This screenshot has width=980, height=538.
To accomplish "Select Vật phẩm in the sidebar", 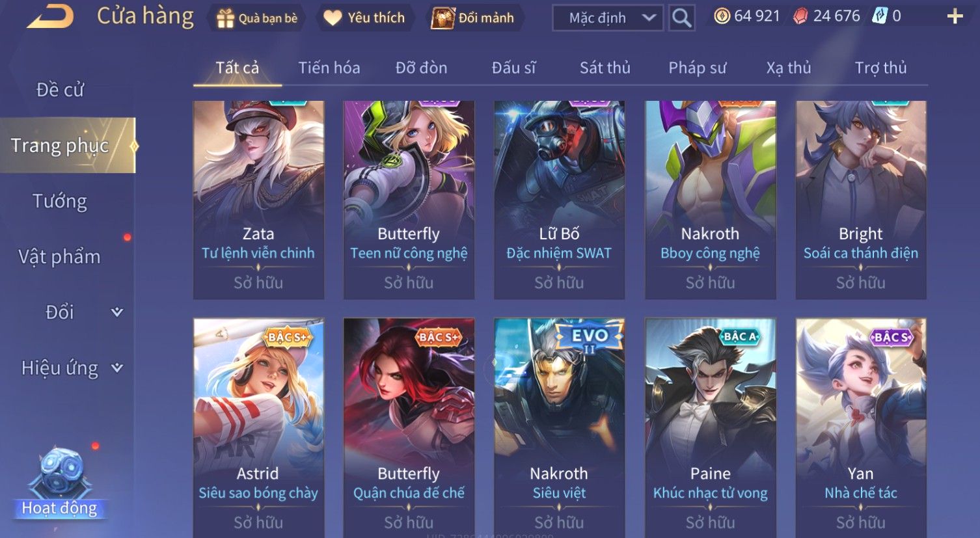I will (x=60, y=256).
